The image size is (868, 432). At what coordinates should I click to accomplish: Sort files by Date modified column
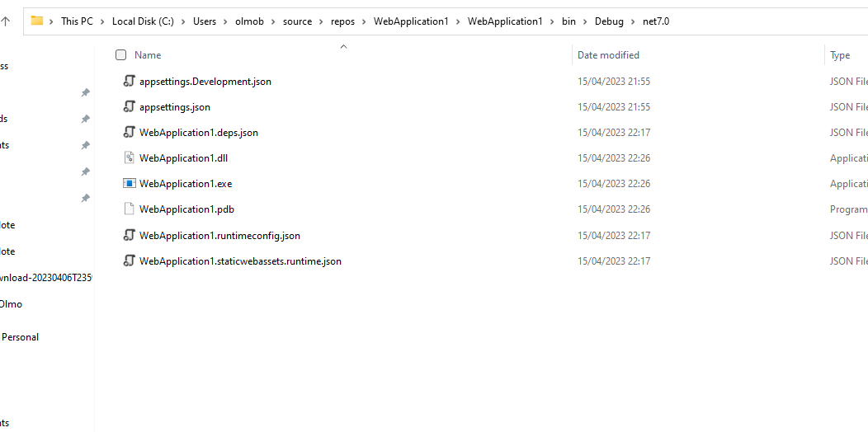[608, 54]
